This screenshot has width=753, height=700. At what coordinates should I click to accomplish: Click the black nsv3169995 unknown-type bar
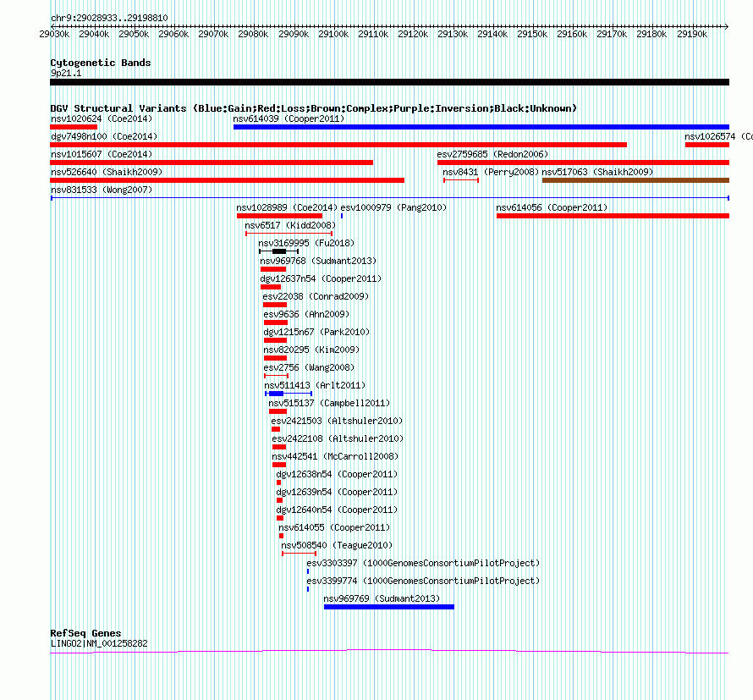point(279,251)
